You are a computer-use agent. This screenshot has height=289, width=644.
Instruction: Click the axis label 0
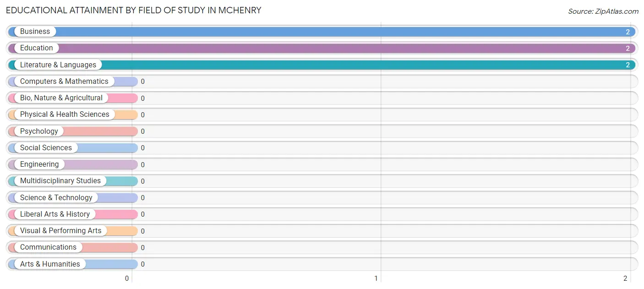(127, 278)
